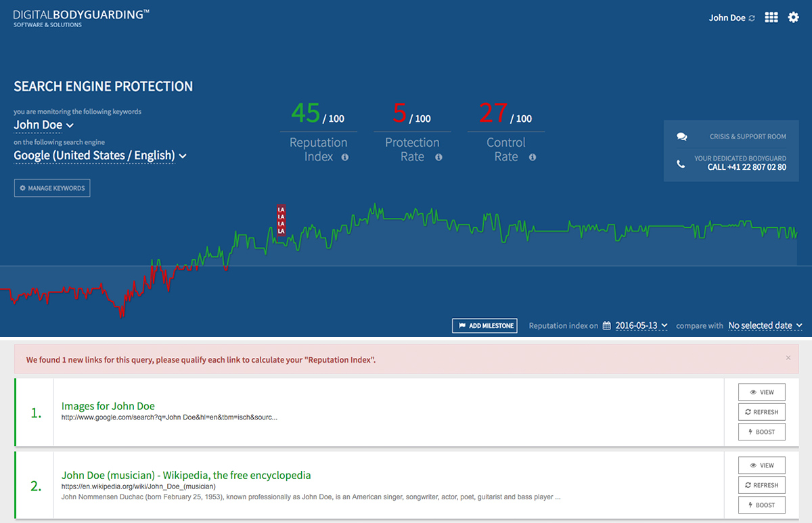Open settings gear icon
The image size is (812, 523).
(x=794, y=18)
